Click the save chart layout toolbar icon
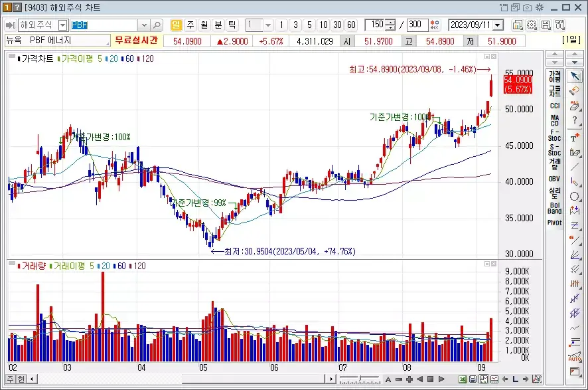This screenshot has height=390, width=588. click(x=546, y=25)
